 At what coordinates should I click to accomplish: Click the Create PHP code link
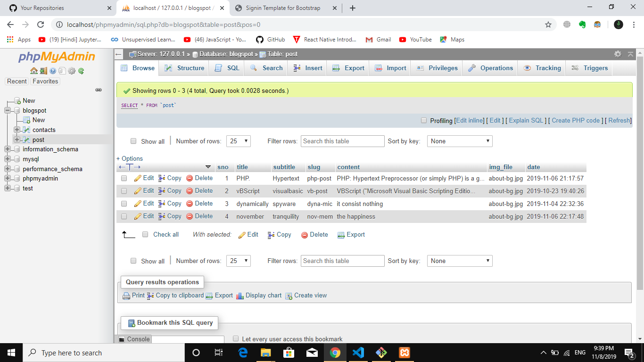576,121
